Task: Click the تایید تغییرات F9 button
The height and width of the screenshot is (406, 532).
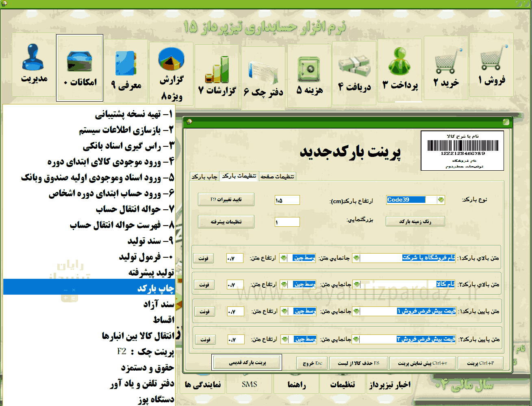Action: [226, 200]
